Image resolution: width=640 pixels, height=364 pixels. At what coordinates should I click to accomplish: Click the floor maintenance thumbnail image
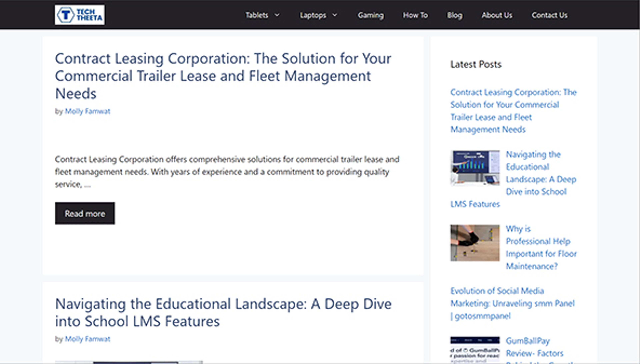[475, 243]
